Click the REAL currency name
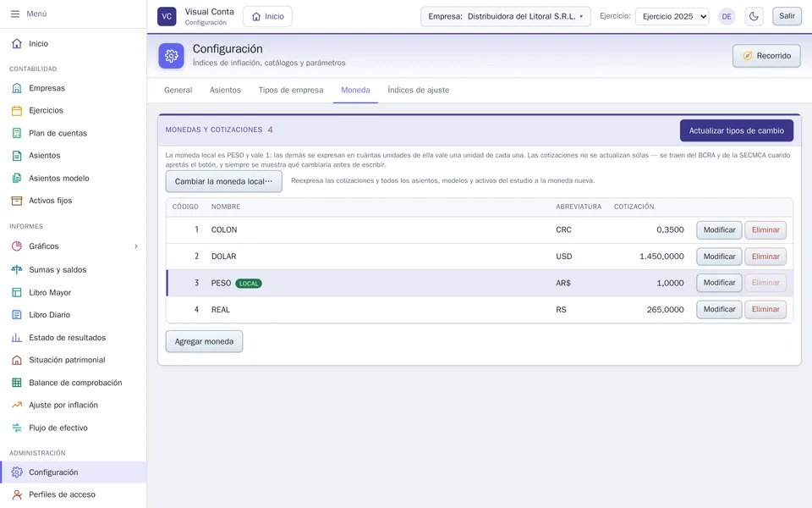 pos(221,310)
